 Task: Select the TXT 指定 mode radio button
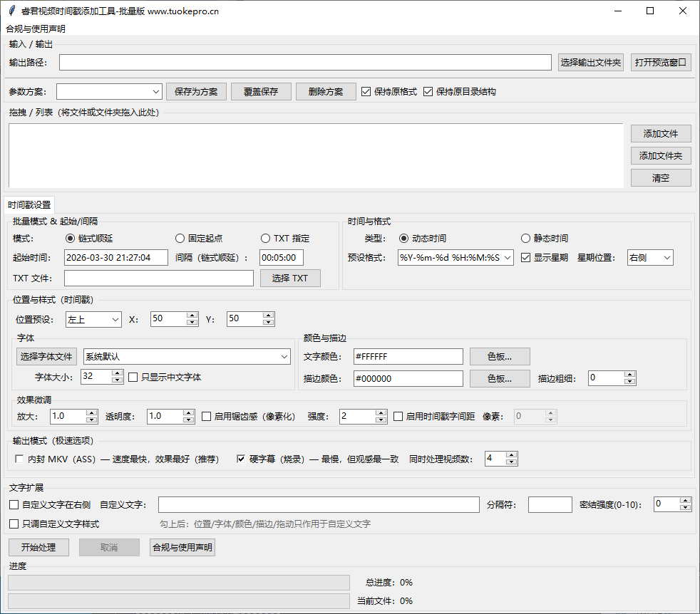click(x=266, y=239)
